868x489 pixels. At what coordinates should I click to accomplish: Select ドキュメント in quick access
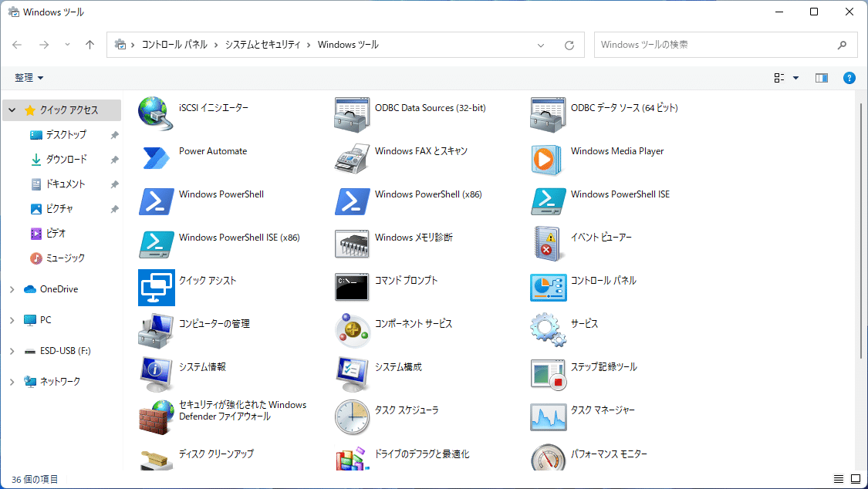point(66,184)
